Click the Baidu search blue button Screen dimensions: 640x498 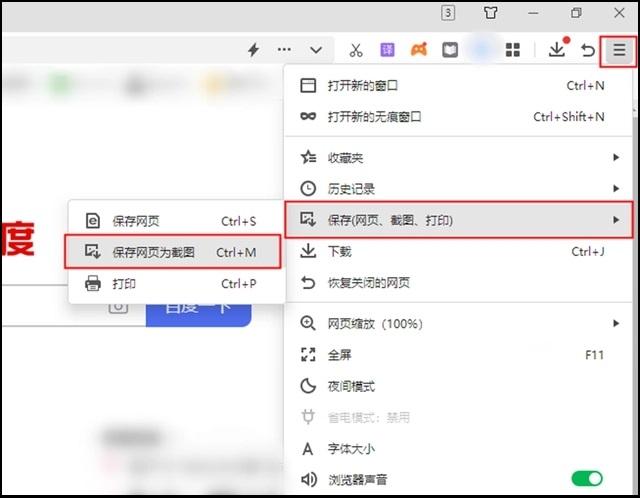pos(198,315)
